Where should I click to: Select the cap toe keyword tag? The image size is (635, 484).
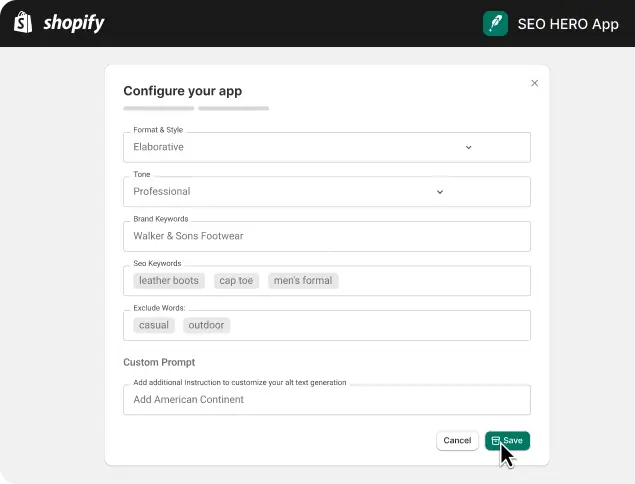[x=236, y=280]
